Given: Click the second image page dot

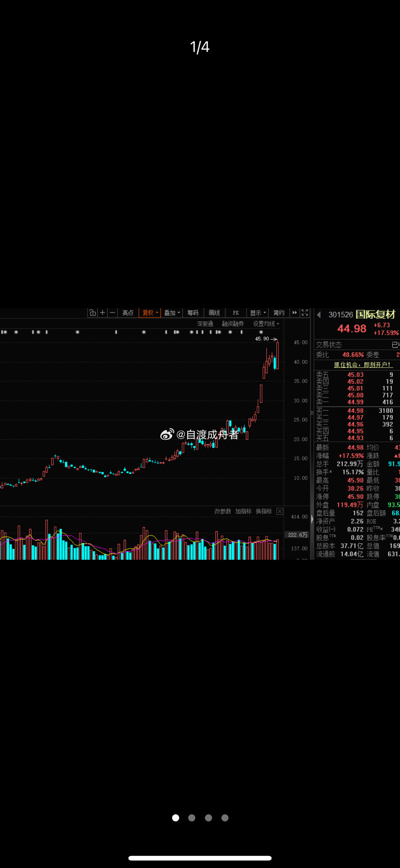Looking at the screenshot, I should pyautogui.click(x=192, y=818).
